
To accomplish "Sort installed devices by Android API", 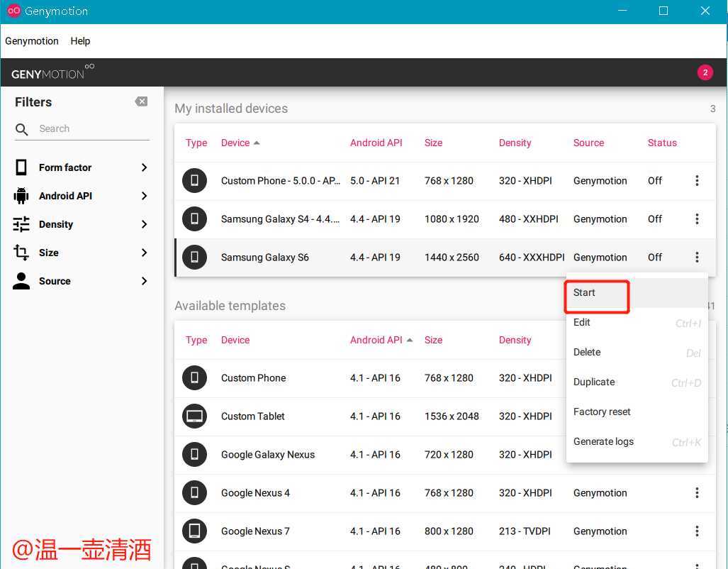I will 376,143.
